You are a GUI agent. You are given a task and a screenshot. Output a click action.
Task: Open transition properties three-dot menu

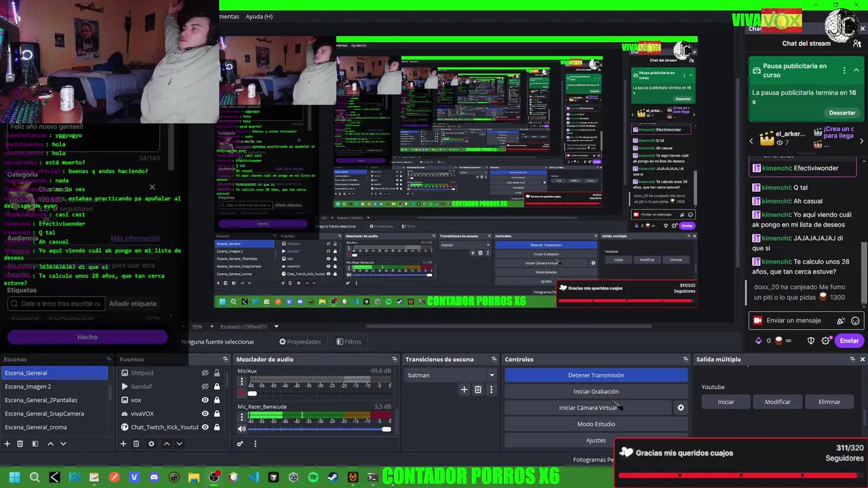[491, 390]
